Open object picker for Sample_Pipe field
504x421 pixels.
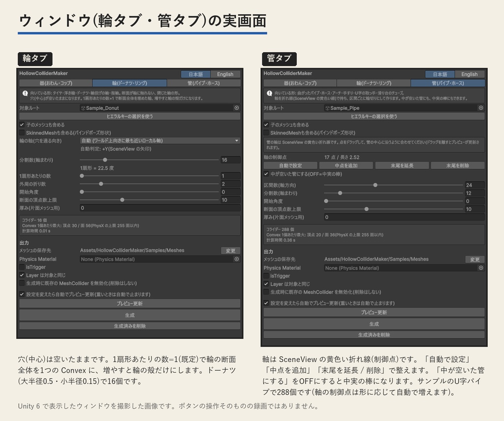[x=481, y=108]
